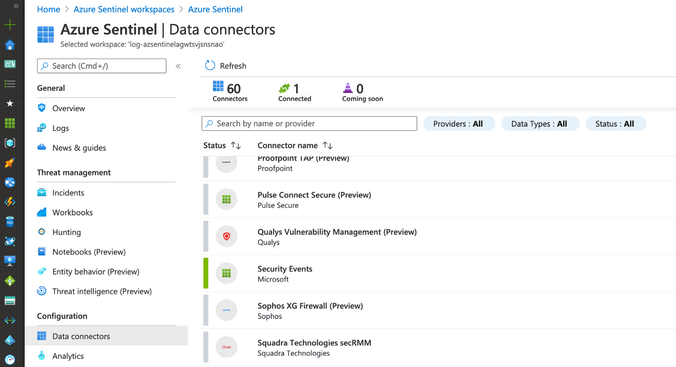Click the Sophos XG Firewall connector icon
676x367 pixels.
(x=226, y=311)
